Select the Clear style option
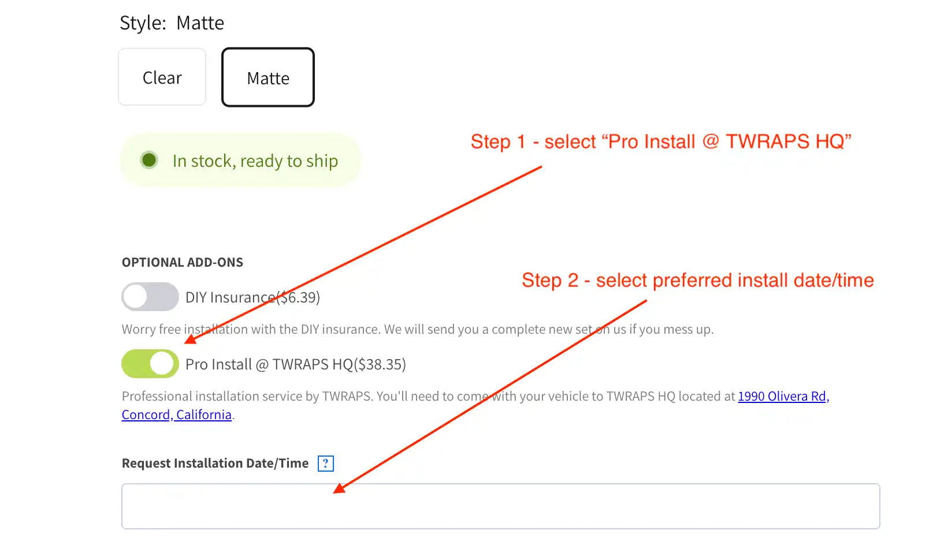The height and width of the screenshot is (560, 944). tap(162, 77)
